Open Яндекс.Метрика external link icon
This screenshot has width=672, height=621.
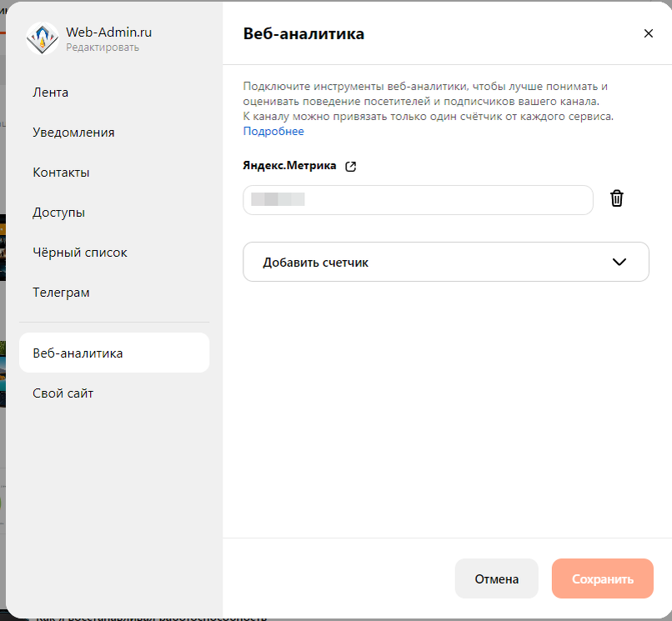point(350,166)
